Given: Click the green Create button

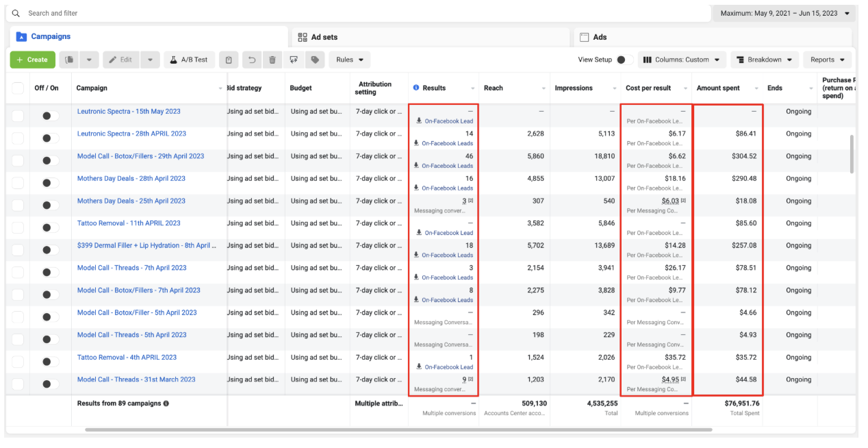Looking at the screenshot, I should click(x=33, y=60).
